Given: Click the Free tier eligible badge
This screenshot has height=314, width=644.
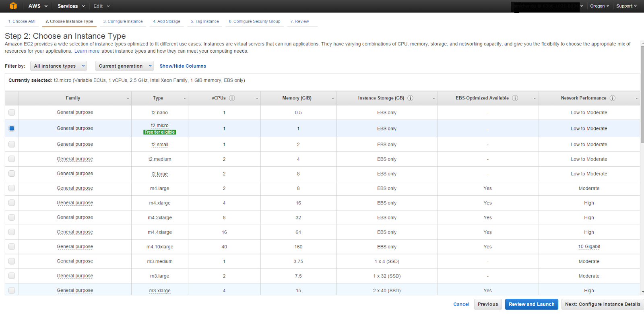Looking at the screenshot, I should pyautogui.click(x=160, y=132).
